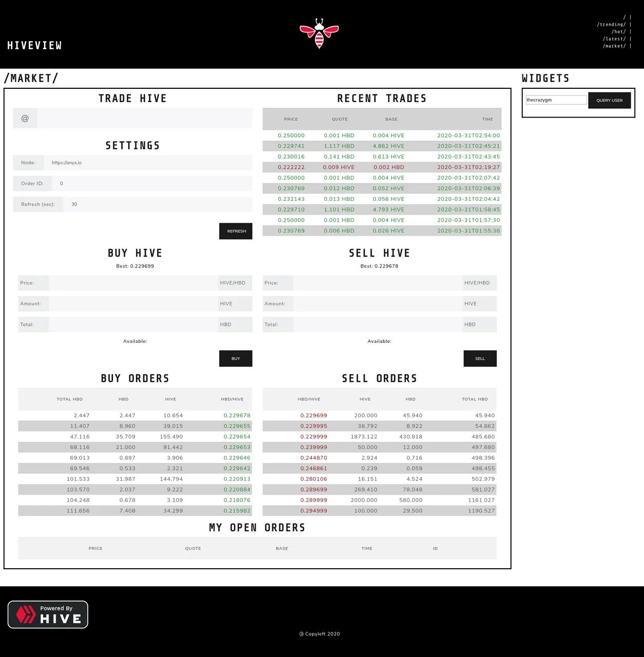
Task: Click the SELL button
Action: pos(480,358)
